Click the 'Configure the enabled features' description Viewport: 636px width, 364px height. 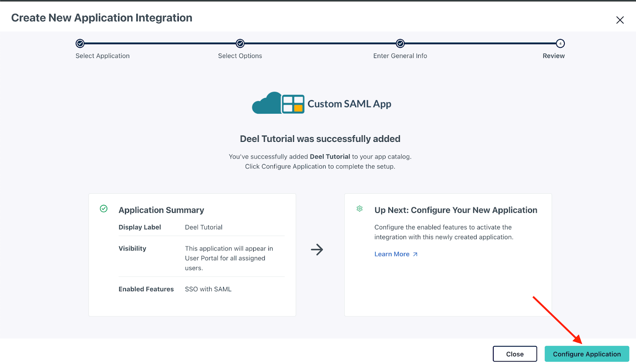pyautogui.click(x=444, y=232)
